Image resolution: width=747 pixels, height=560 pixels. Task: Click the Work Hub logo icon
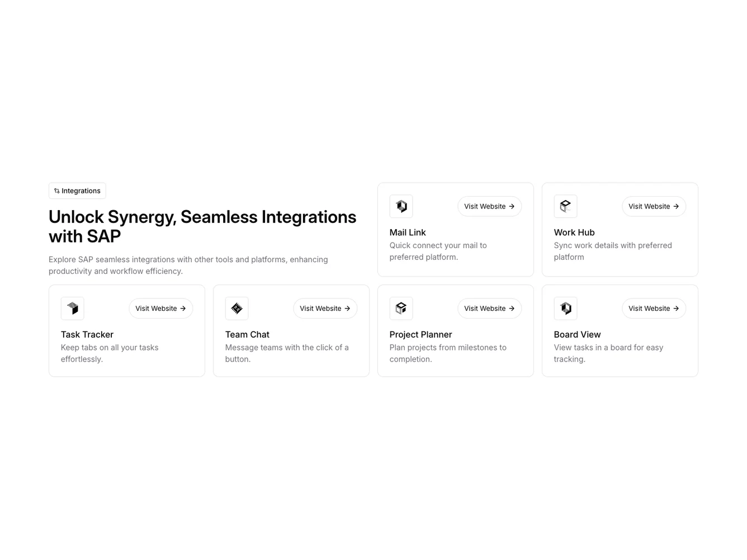(565, 206)
